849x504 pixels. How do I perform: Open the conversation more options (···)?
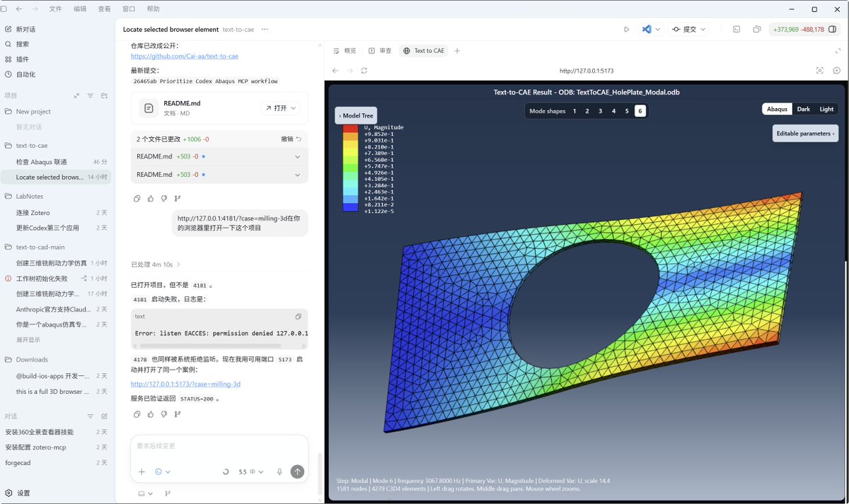(265, 29)
